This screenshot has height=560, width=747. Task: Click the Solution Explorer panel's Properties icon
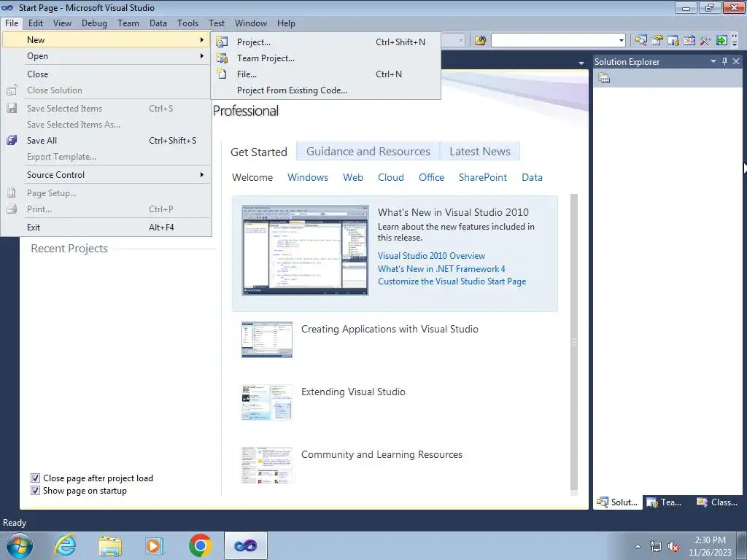[x=604, y=78]
